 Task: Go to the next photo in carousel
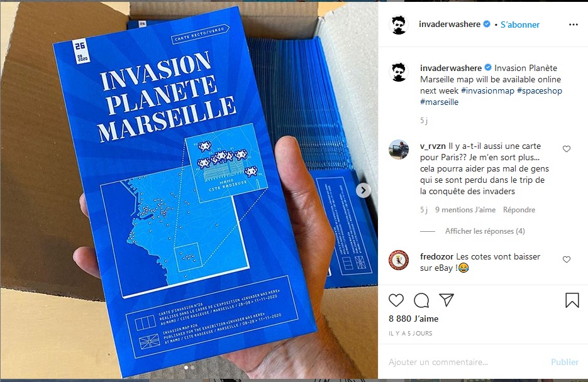click(363, 190)
